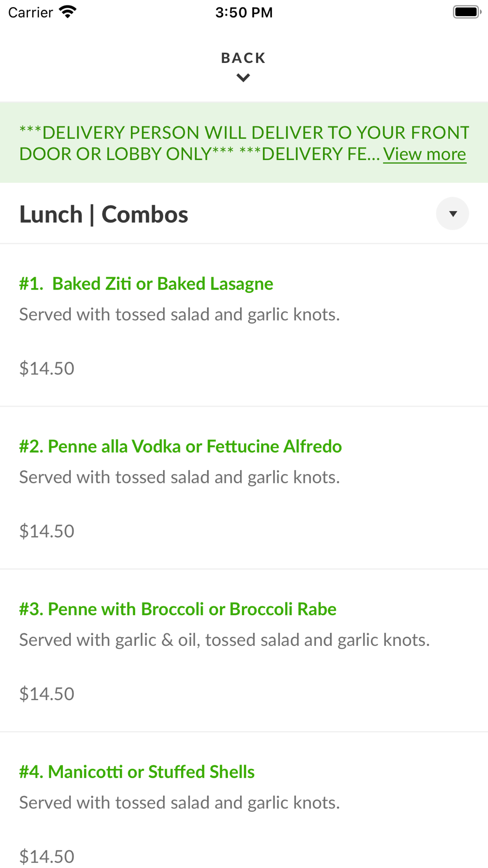Expand the Lunch Combos category dropdown arrow

pos(452,214)
